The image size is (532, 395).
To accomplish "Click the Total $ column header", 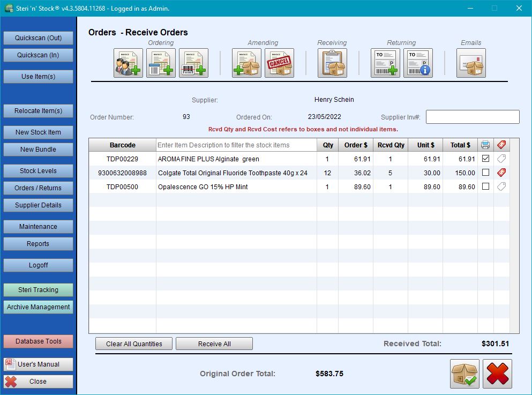I will click(x=460, y=145).
